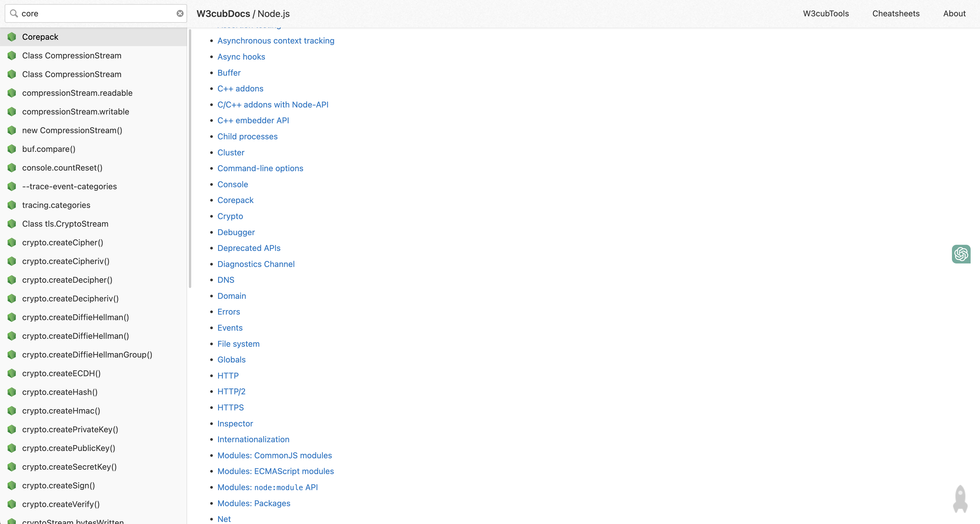Open the HTTP/2 link
The image size is (980, 524).
[231, 391]
